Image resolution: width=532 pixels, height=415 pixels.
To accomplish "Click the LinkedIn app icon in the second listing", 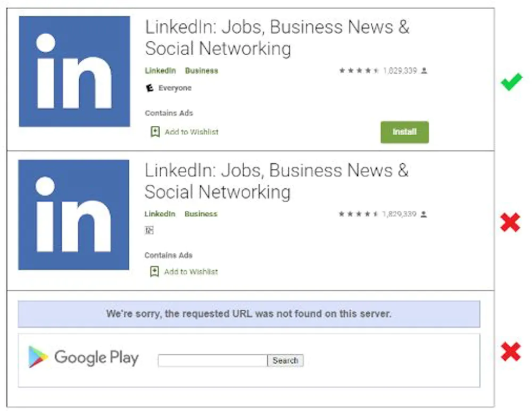I will (74, 214).
